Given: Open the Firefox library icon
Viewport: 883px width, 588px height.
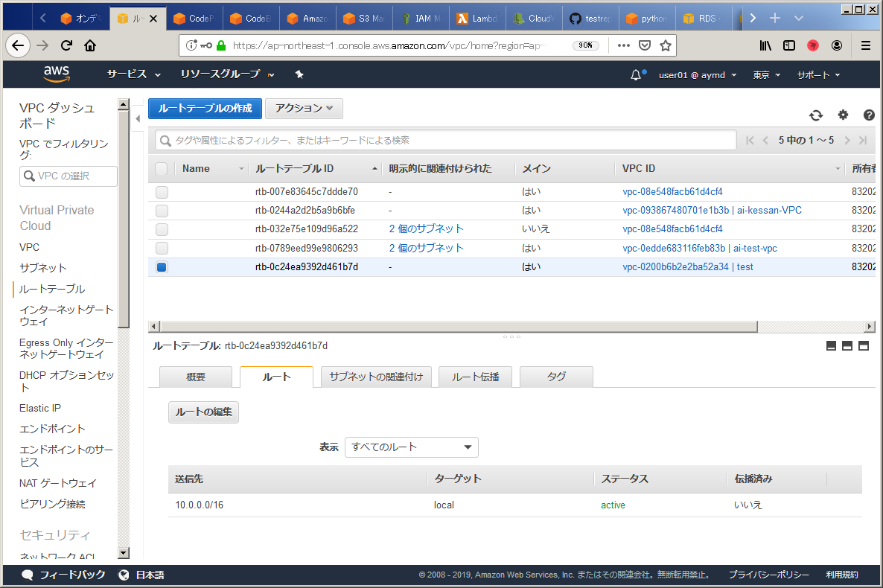Looking at the screenshot, I should point(765,45).
